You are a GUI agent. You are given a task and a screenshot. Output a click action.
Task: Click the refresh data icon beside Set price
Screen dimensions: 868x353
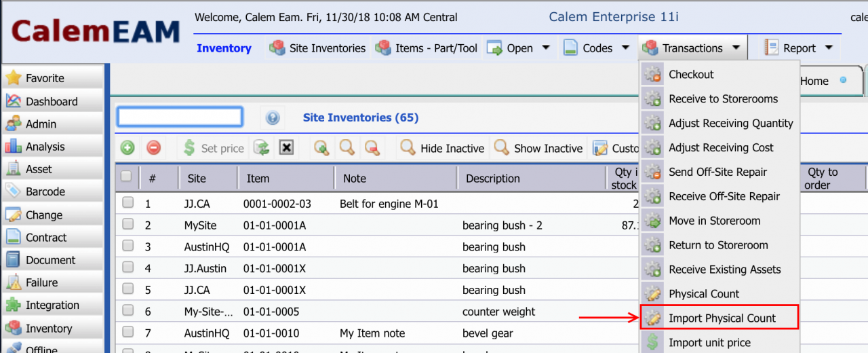(261, 147)
